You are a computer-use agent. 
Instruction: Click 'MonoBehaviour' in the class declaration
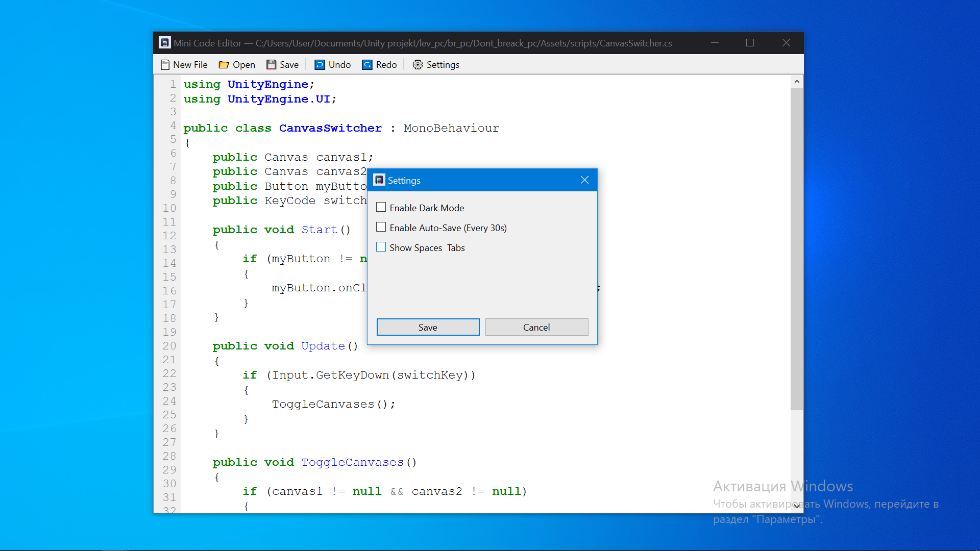coord(451,128)
